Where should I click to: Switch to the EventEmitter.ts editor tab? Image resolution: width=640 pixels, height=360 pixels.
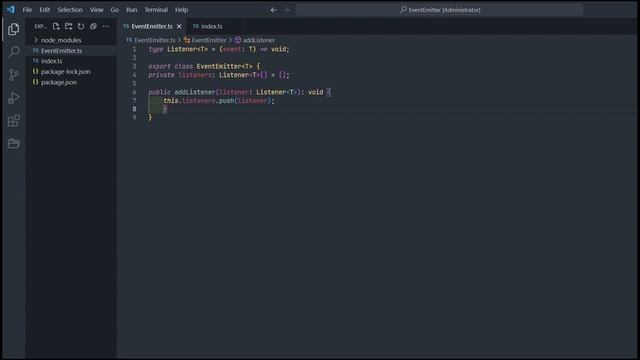pos(152,26)
